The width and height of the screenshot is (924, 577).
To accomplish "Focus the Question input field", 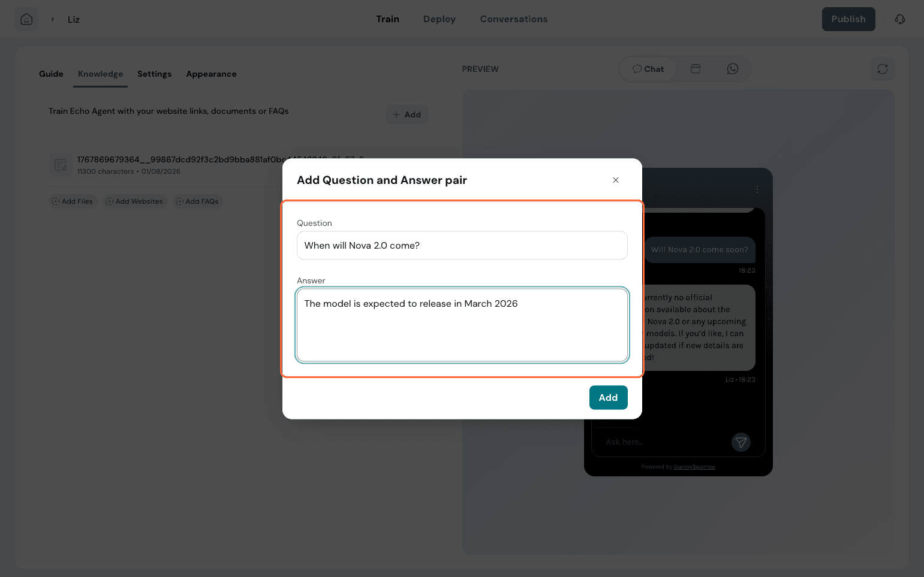I will [462, 246].
